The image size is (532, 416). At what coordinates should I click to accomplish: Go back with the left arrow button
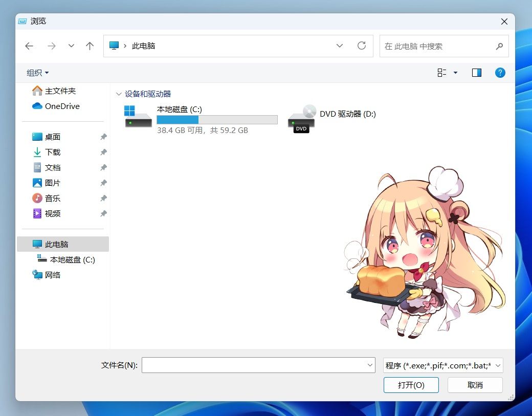point(29,46)
